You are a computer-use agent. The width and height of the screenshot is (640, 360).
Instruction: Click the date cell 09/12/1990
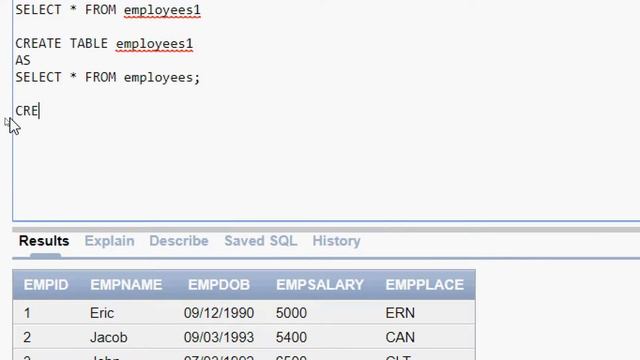[219, 313]
